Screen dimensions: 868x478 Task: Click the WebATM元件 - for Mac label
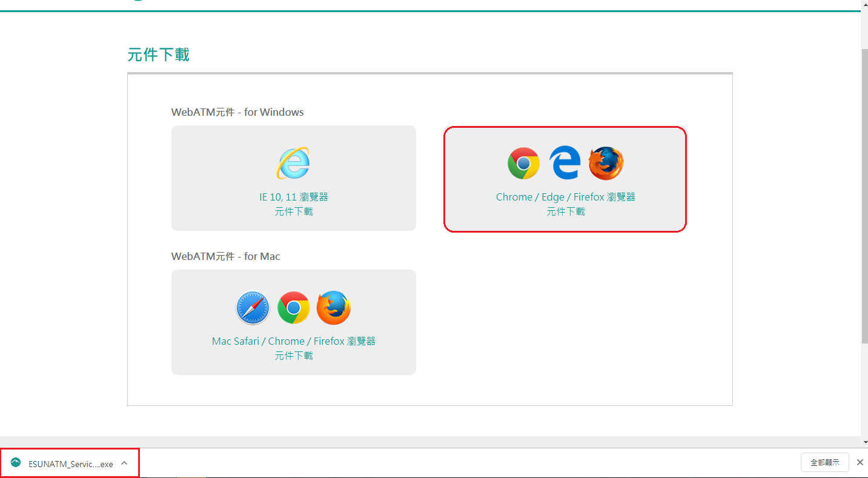click(225, 256)
